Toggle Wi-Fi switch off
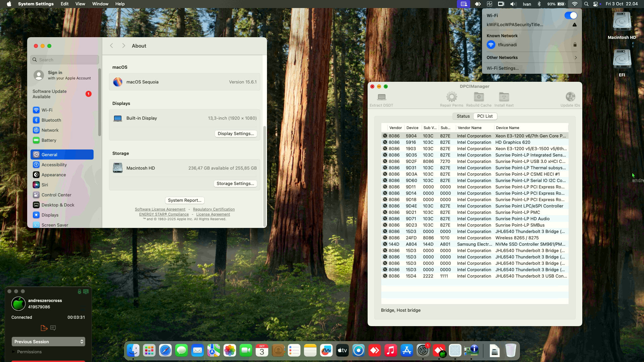 pos(571,15)
